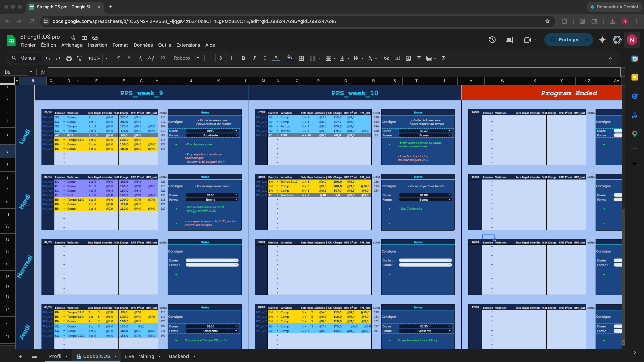Open the Roboto font dropdown
The width and height of the screenshot is (644, 362).
point(186,58)
